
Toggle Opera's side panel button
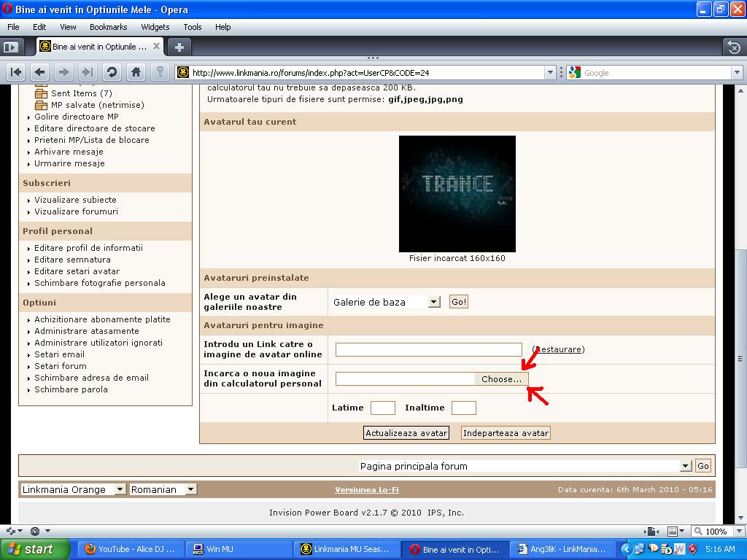[10, 47]
